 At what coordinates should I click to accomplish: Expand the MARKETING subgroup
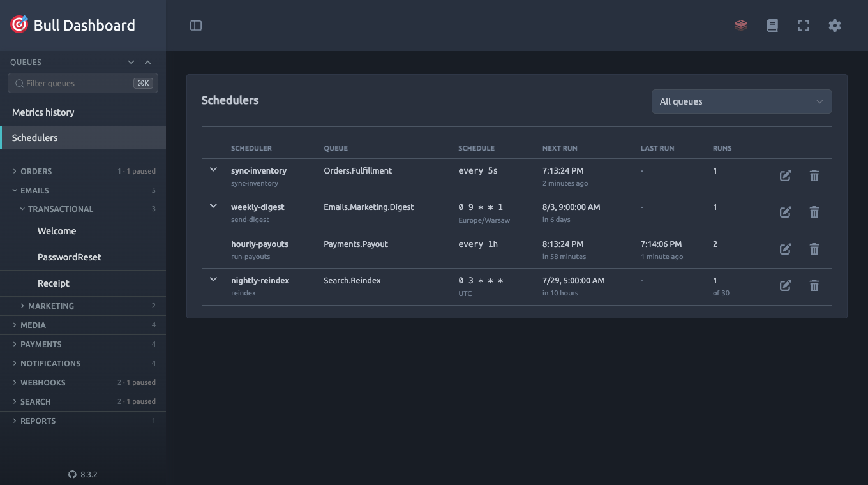(x=83, y=306)
